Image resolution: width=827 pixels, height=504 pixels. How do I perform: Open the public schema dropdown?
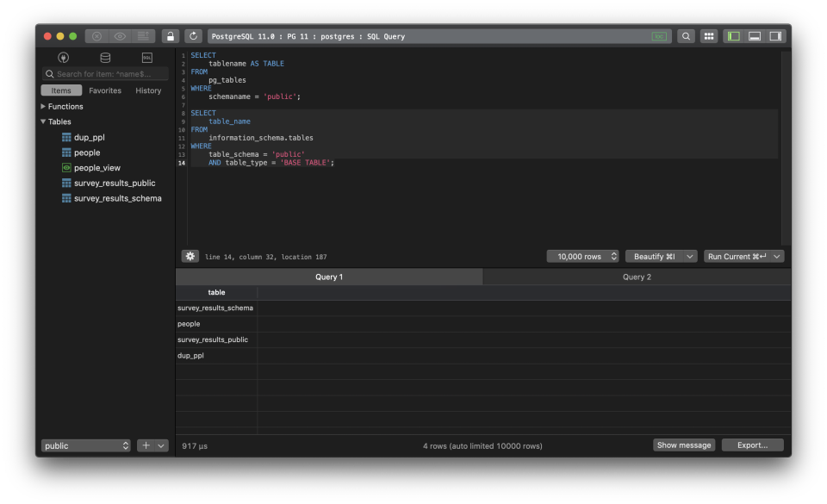pos(85,445)
